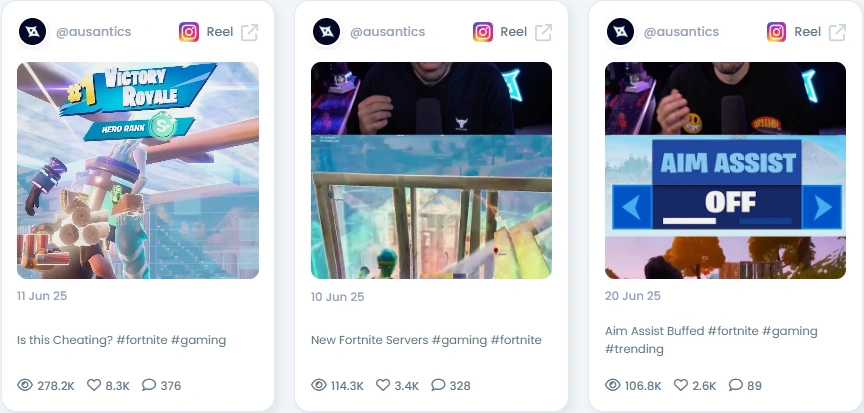The height and width of the screenshot is (413, 864).
Task: Click Instagram logo on the 20 Jun 25 card
Action: [x=776, y=32]
